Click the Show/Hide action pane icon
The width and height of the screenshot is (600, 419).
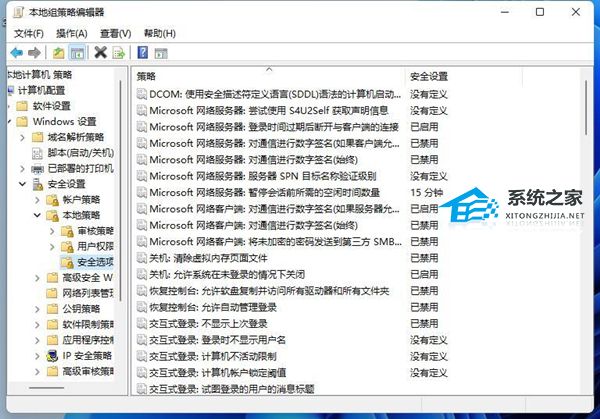161,53
